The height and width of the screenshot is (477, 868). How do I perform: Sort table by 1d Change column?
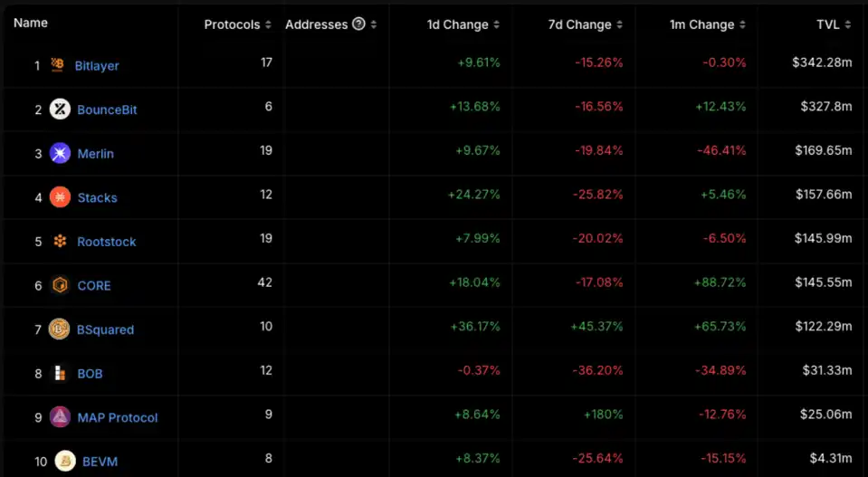point(463,24)
